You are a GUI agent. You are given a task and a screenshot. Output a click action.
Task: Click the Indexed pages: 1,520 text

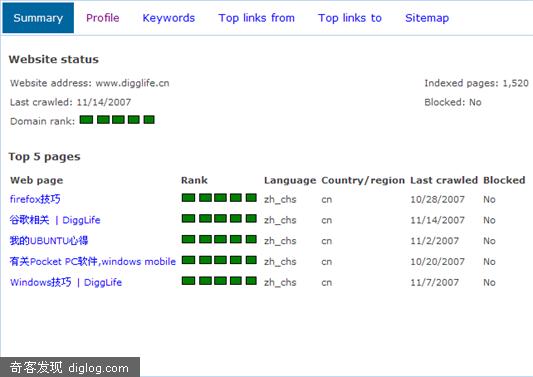476,83
